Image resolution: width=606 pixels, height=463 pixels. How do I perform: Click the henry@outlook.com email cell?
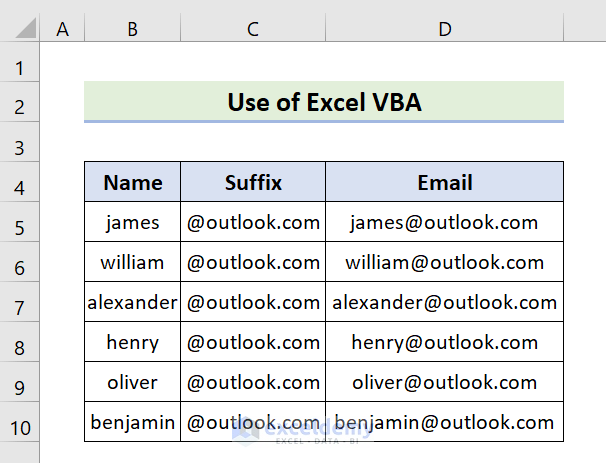444,342
